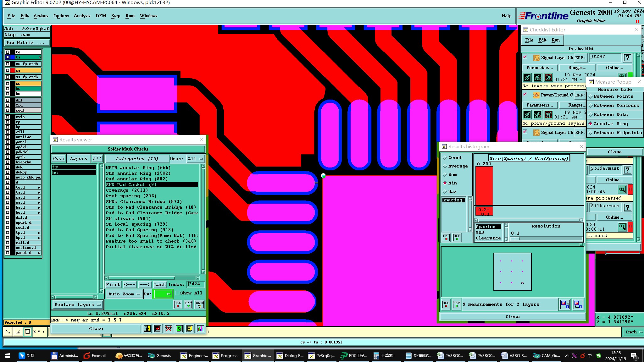Open the Analysis menu

[82, 16]
